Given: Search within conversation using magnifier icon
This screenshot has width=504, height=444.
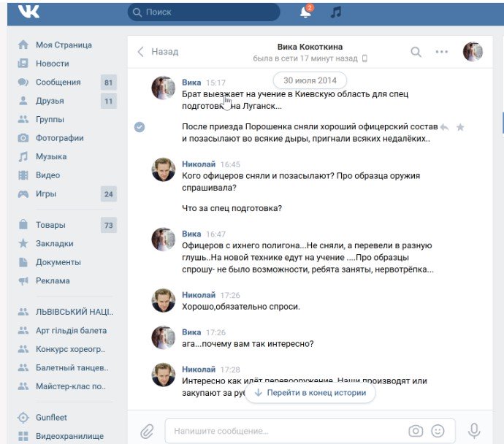Looking at the screenshot, I should tap(416, 52).
